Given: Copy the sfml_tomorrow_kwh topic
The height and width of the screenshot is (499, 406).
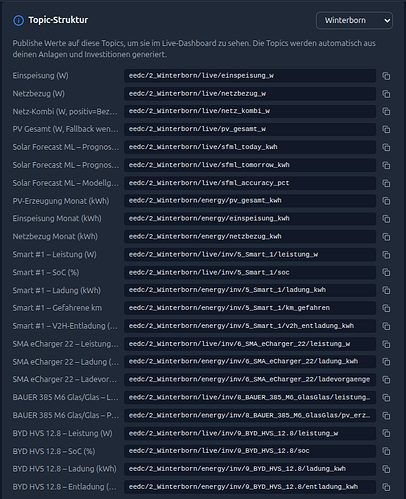Looking at the screenshot, I should 386,165.
